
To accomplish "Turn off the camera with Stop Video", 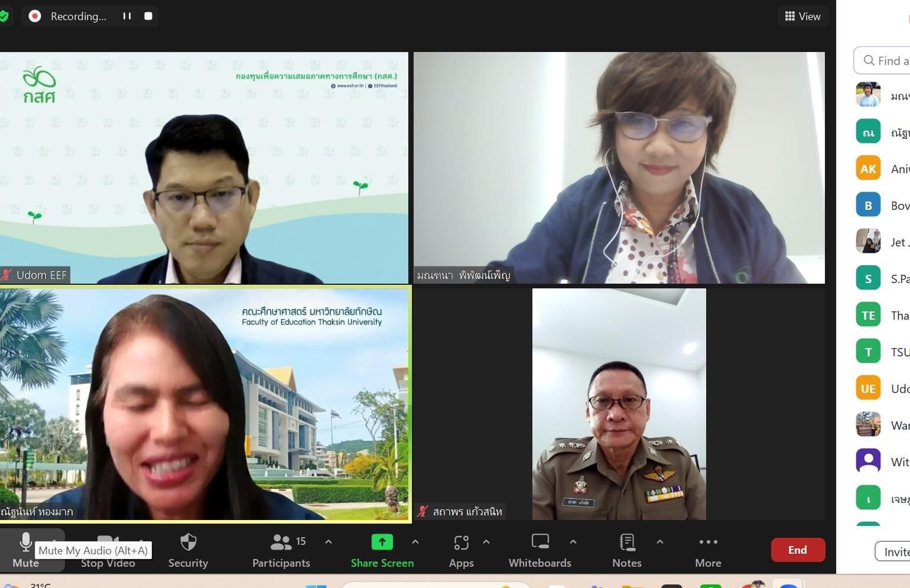I will click(108, 550).
